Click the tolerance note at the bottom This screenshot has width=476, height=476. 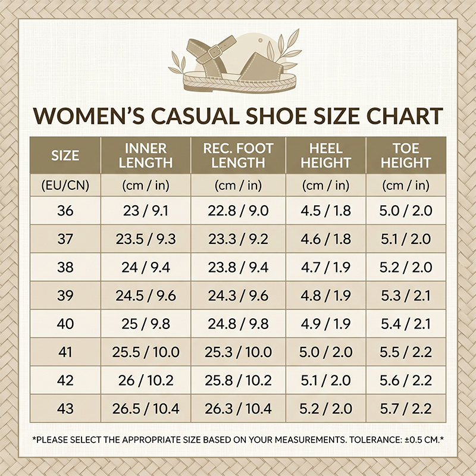[x=238, y=440]
